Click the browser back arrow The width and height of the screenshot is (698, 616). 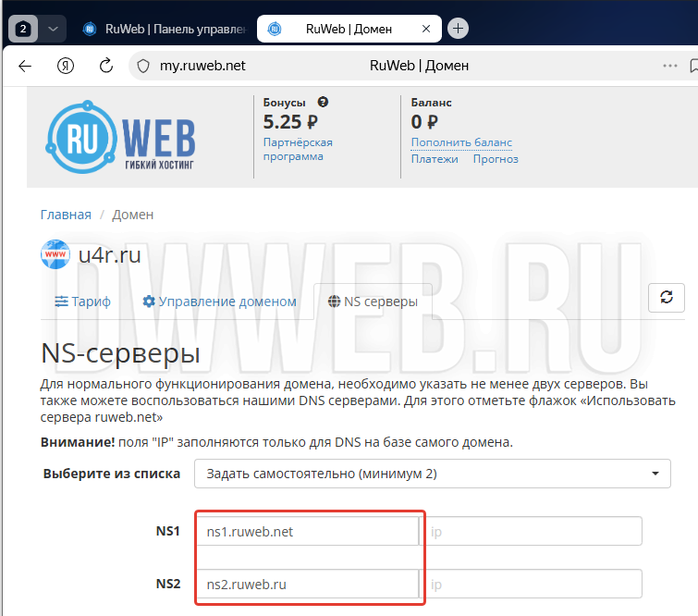25,66
